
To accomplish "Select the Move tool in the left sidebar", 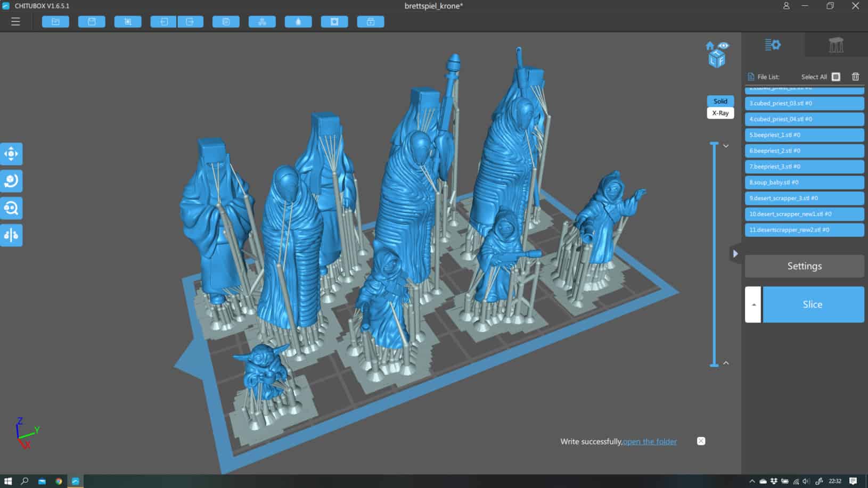I will coord(11,154).
